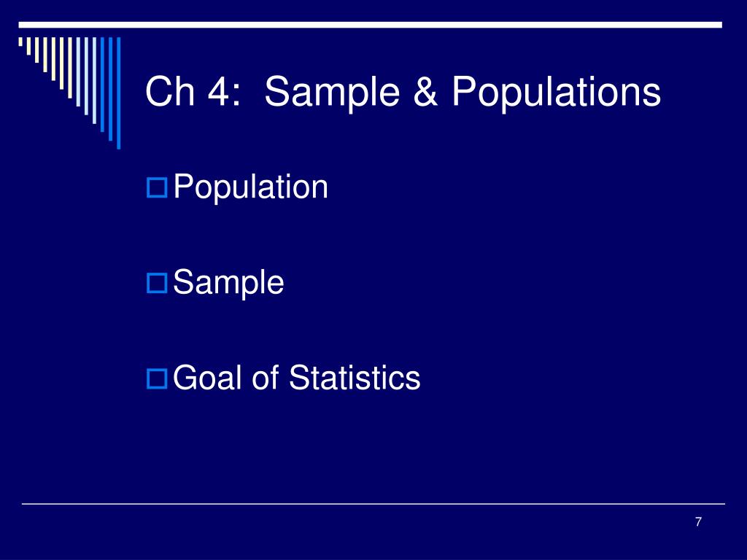Click the thick white top border line
The height and width of the screenshot is (560, 747).
coord(370,25)
